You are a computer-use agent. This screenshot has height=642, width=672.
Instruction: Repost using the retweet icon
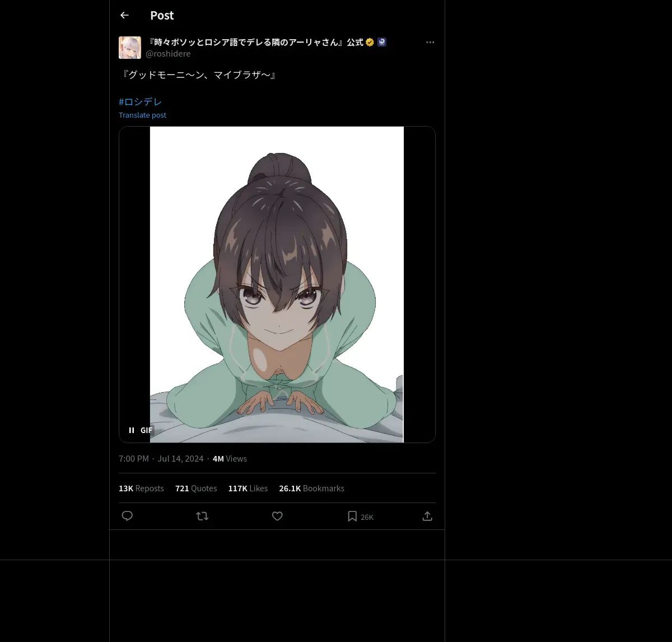pyautogui.click(x=202, y=516)
